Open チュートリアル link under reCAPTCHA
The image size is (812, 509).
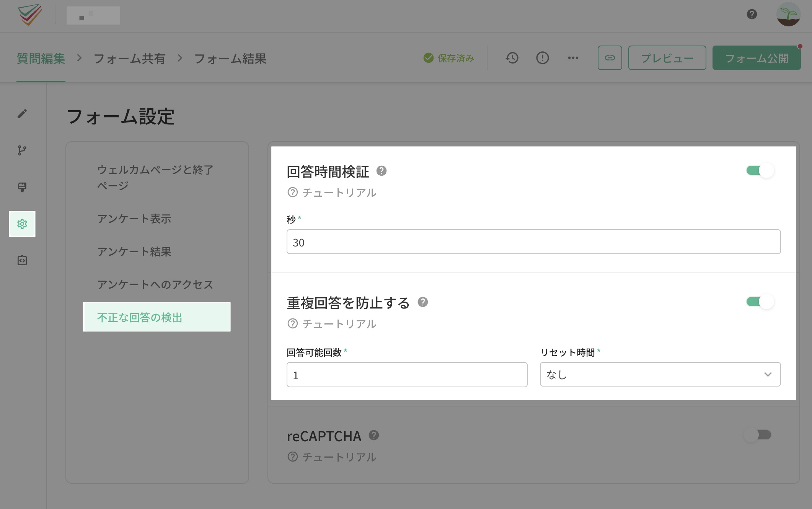coord(332,457)
